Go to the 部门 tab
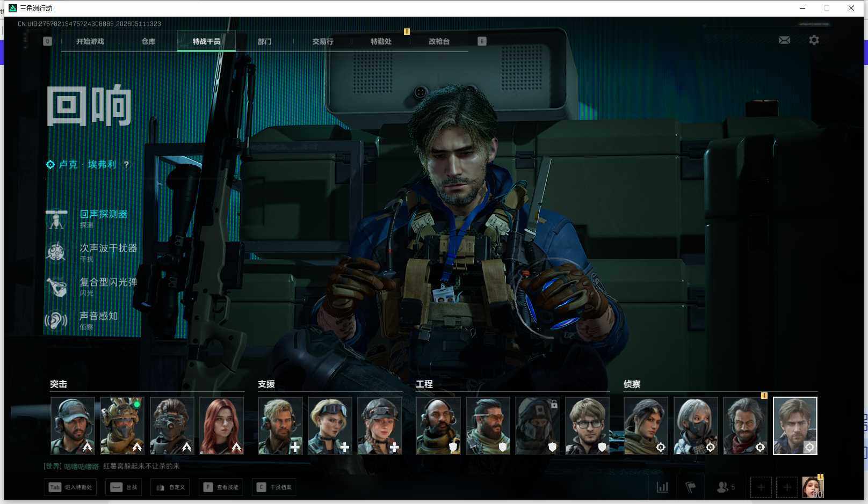Image resolution: width=868 pixels, height=504 pixels. [x=264, y=41]
